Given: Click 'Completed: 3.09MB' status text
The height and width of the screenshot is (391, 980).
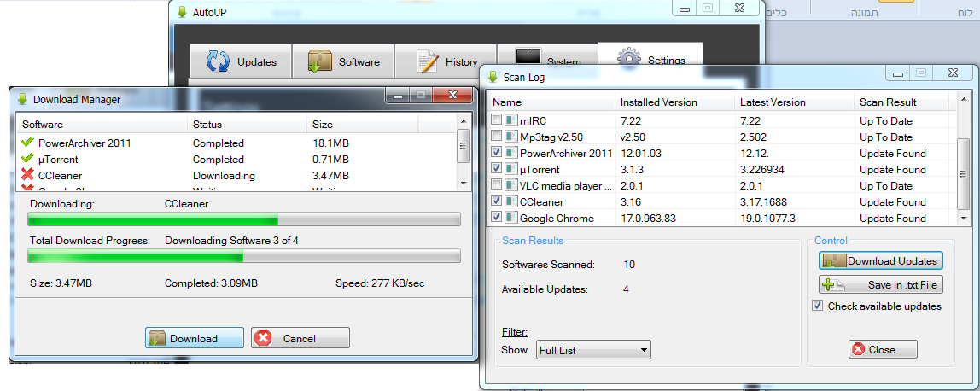Looking at the screenshot, I should (211, 283).
